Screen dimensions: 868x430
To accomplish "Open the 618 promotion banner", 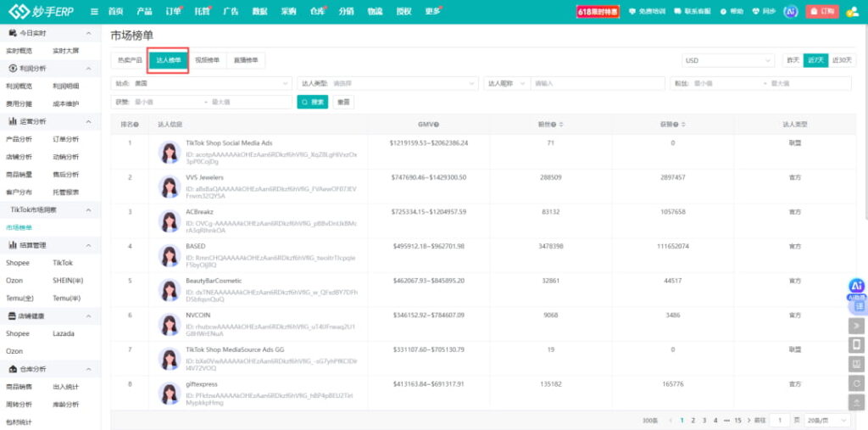I will (x=598, y=12).
